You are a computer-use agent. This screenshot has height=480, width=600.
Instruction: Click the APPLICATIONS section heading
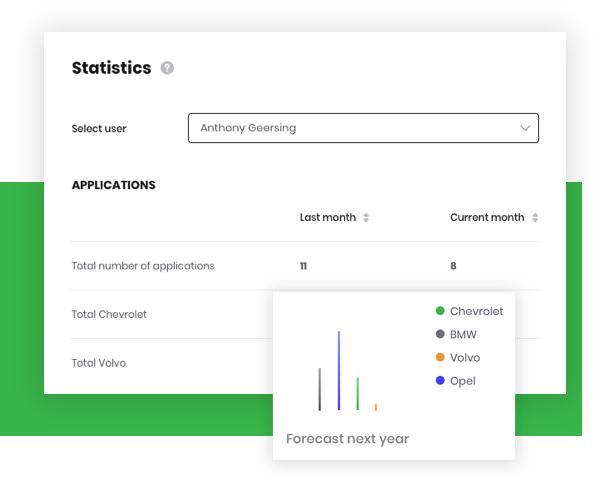(x=114, y=185)
